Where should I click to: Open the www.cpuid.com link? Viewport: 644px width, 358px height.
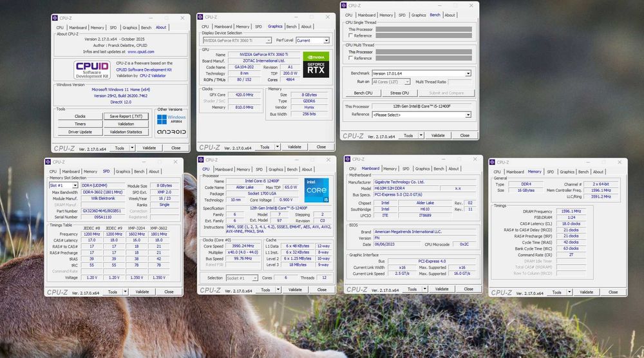(x=141, y=52)
